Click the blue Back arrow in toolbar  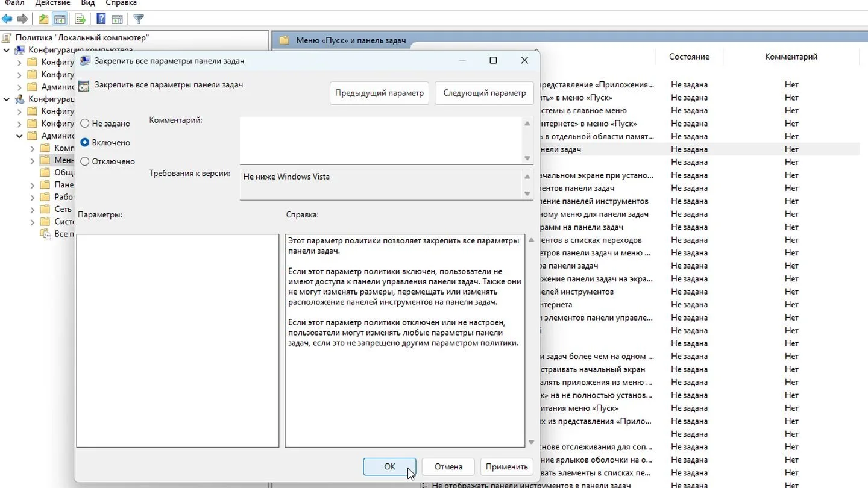coord(7,19)
